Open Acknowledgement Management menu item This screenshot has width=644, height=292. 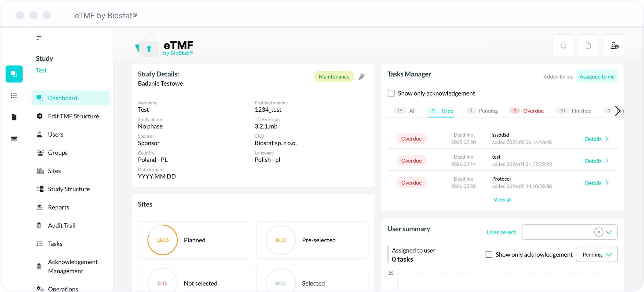pos(71,267)
